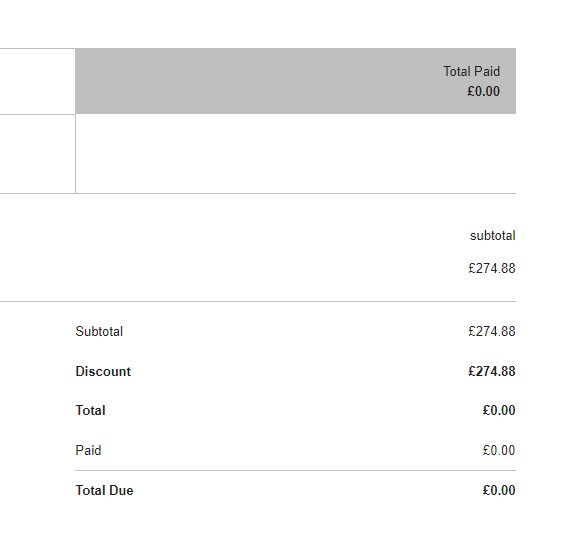562x534 pixels.
Task: Select the Total Due £0.00 amount
Action: [x=499, y=490]
